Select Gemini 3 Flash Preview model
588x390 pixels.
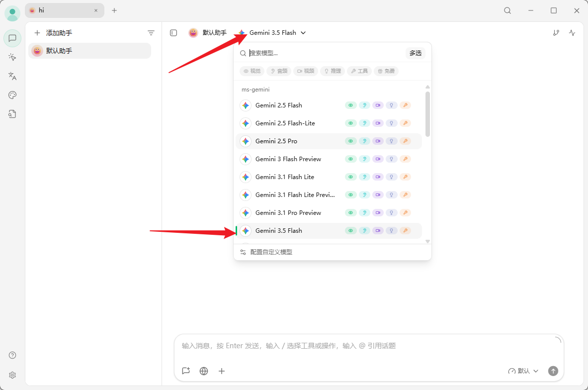329,159
